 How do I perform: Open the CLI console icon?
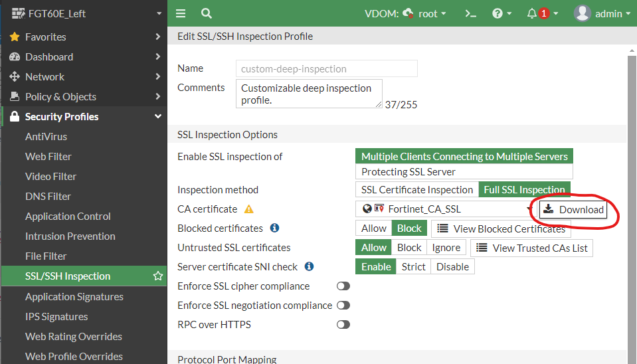click(x=471, y=13)
